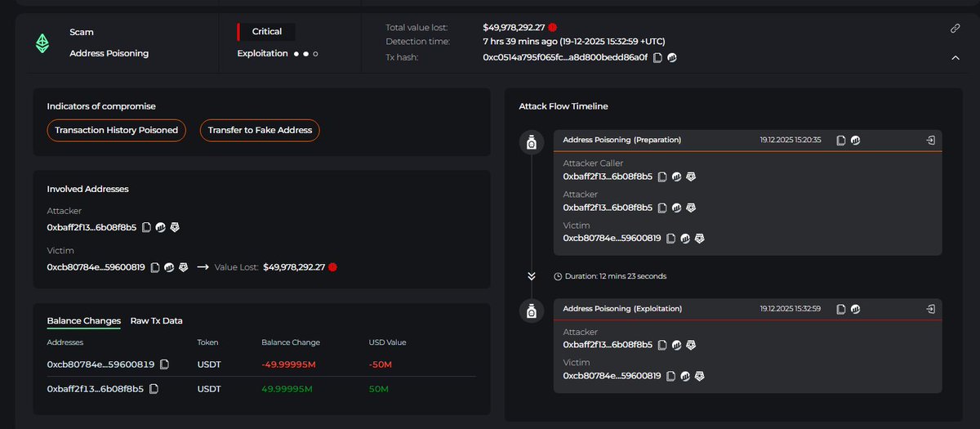Open chart icon for Involved Addresses Attacker
This screenshot has height=429, width=980.
160,227
